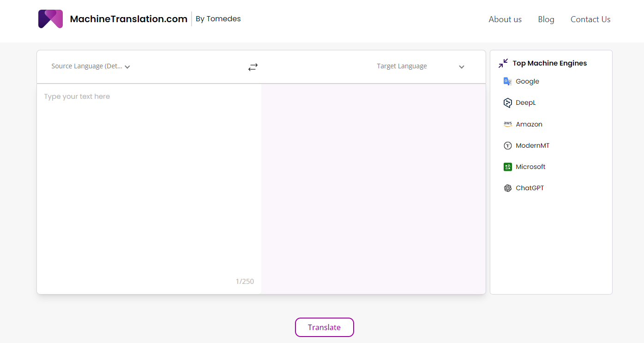
Task: Click the Translate button
Action: tap(325, 327)
